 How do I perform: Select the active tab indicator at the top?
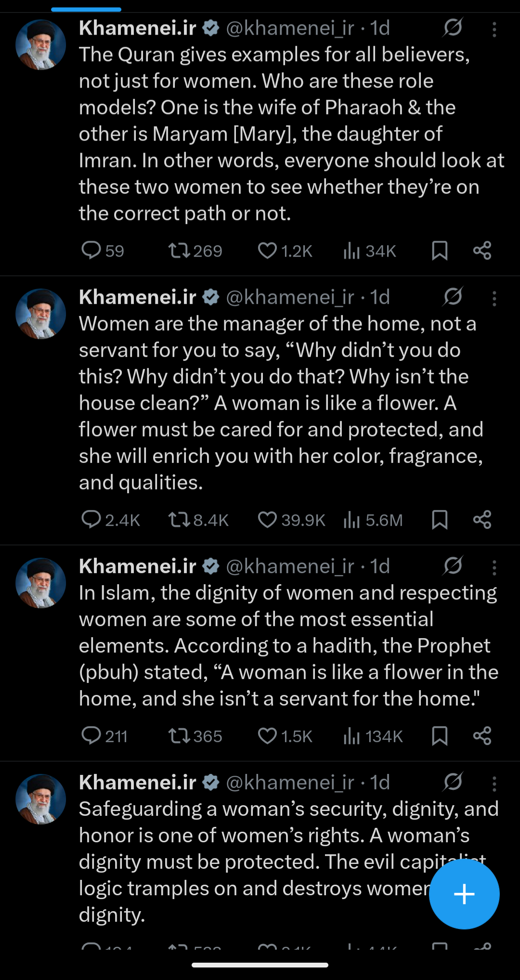[x=86, y=9]
